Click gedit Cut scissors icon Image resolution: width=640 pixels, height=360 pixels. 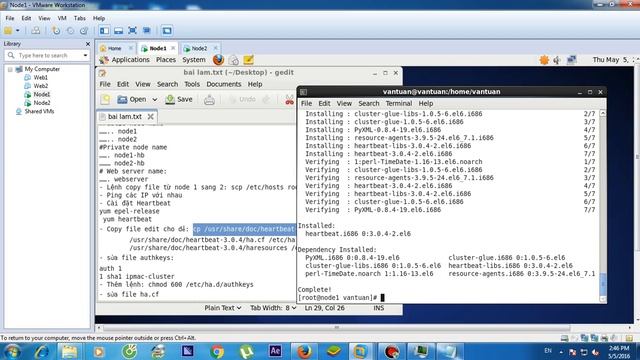[x=289, y=100]
